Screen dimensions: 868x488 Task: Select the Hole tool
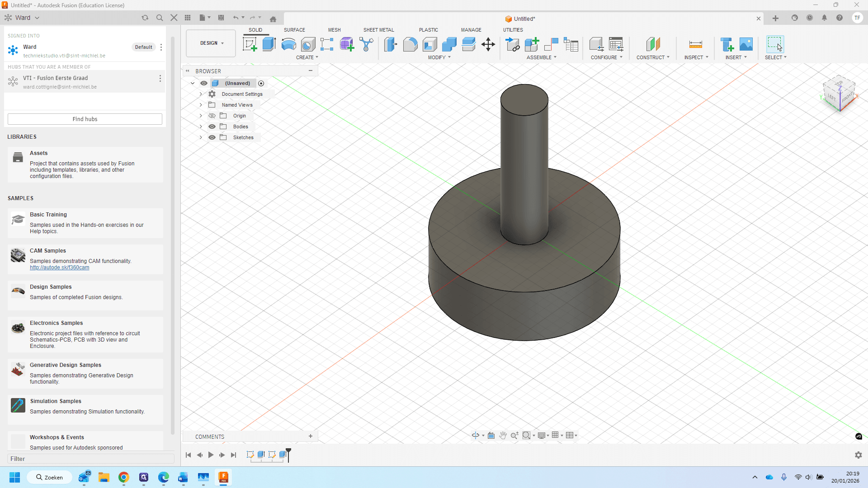(x=308, y=44)
